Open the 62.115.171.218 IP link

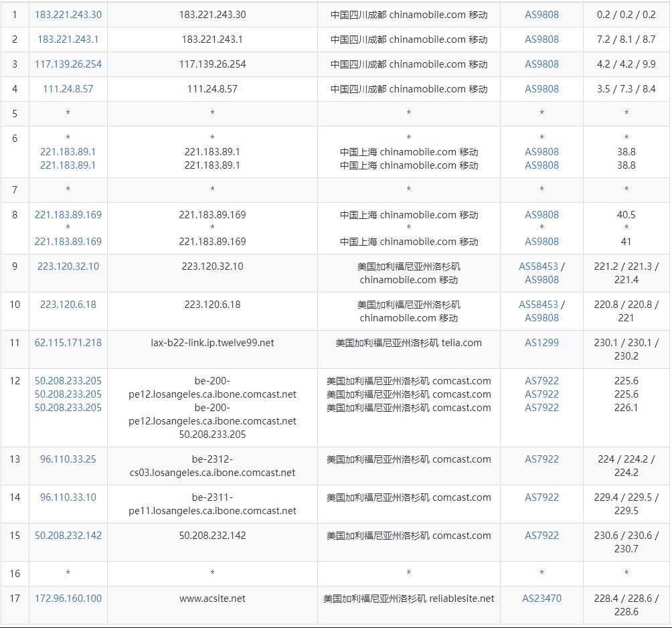pos(68,343)
